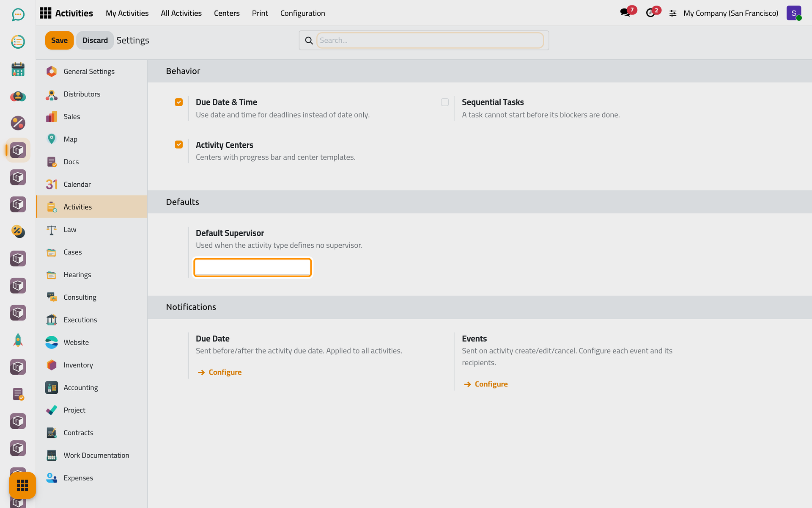Configure Due Date notifications

tap(219, 373)
